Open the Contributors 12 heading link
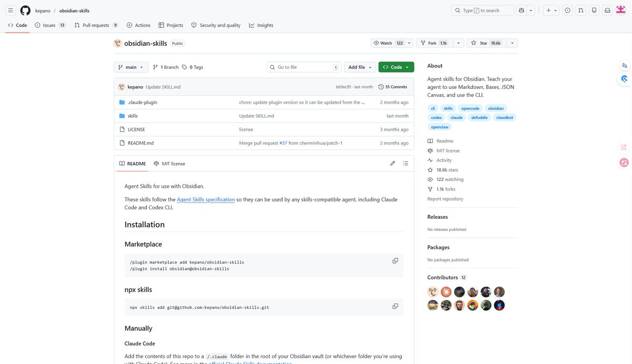Viewport: 632px width, 364px height. (x=447, y=278)
